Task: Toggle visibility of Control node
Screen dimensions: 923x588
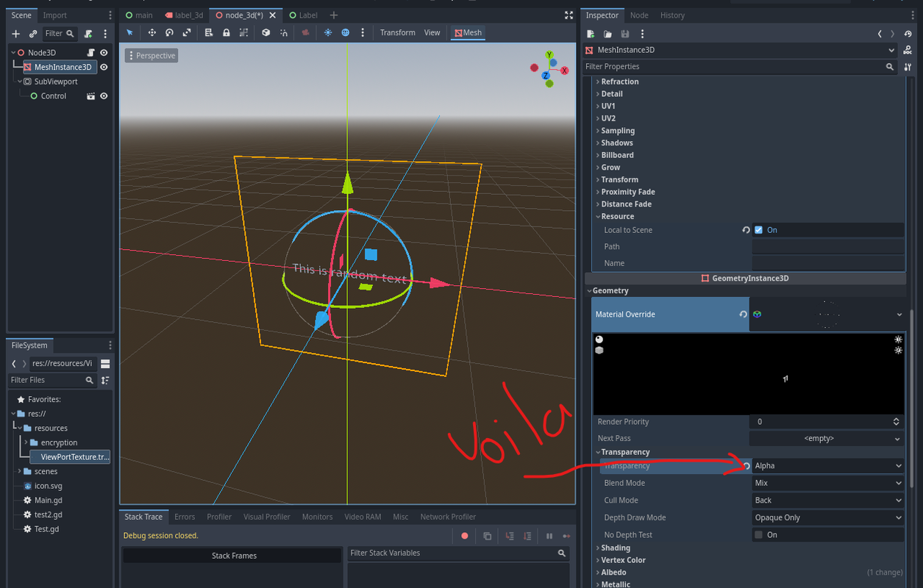Action: pos(104,96)
